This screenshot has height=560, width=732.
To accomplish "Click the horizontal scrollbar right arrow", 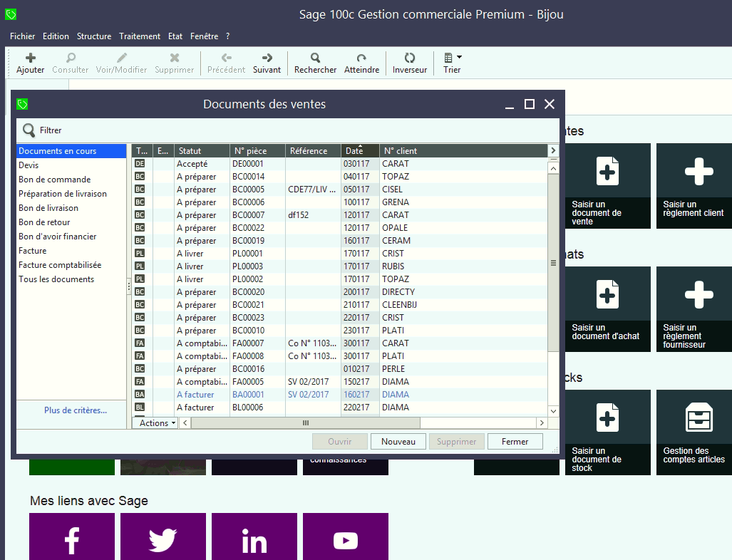I will point(542,422).
